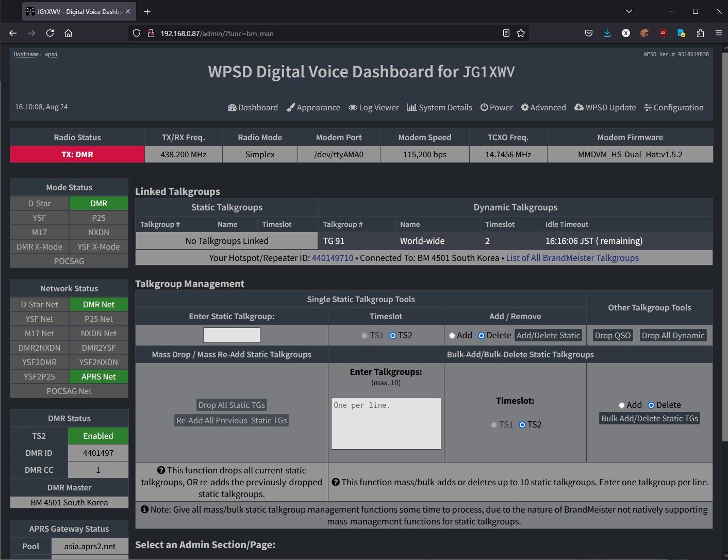Open the Appearance menu item
The width and height of the screenshot is (728, 560).
pyautogui.click(x=313, y=107)
